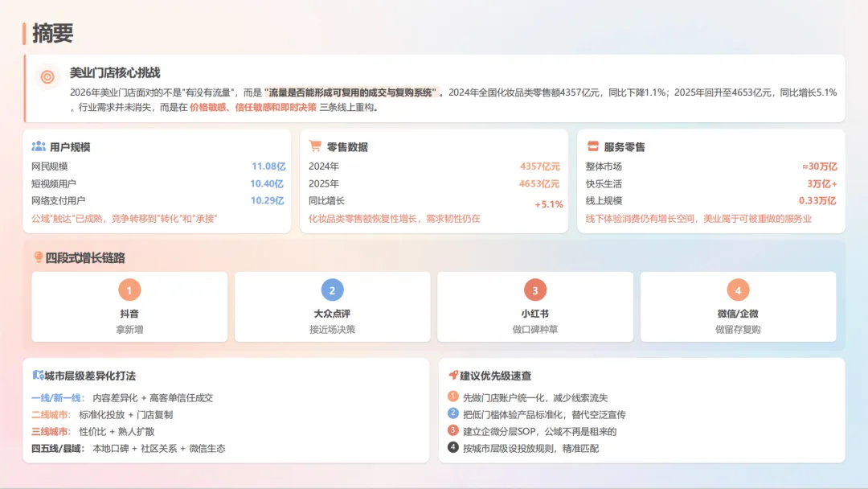
Task: Click the target icon beside 美业门店核心挑战
Action: (x=46, y=77)
